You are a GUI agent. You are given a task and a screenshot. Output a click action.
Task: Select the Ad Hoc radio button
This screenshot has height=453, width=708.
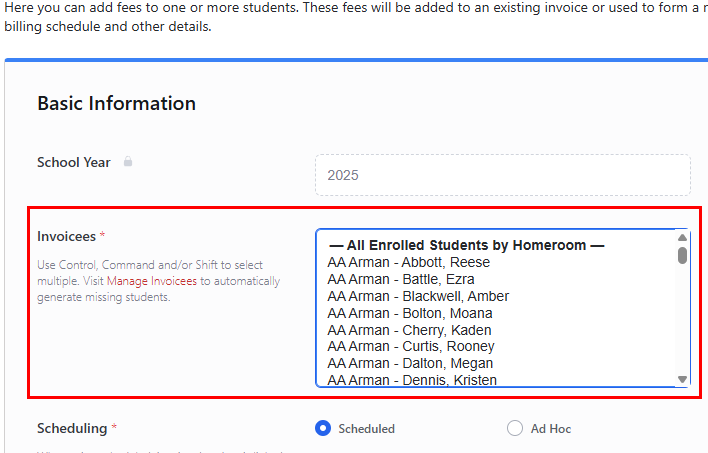pos(515,428)
